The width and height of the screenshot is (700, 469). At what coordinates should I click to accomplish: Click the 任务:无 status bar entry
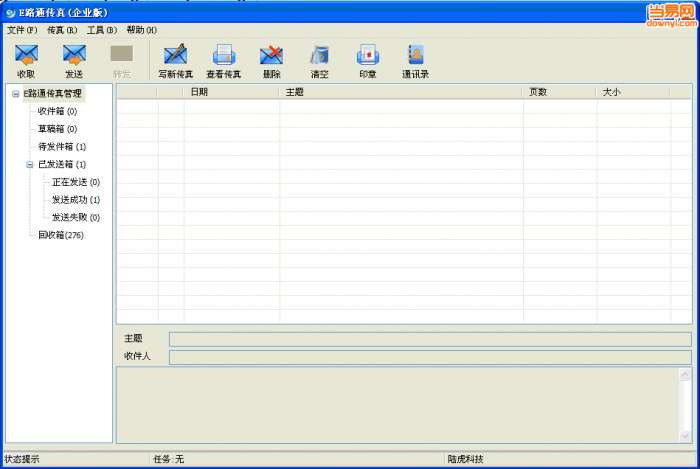168,459
